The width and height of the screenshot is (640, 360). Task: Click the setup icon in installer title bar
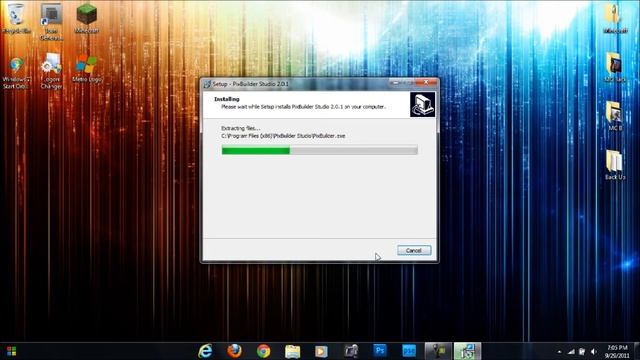tap(207, 84)
